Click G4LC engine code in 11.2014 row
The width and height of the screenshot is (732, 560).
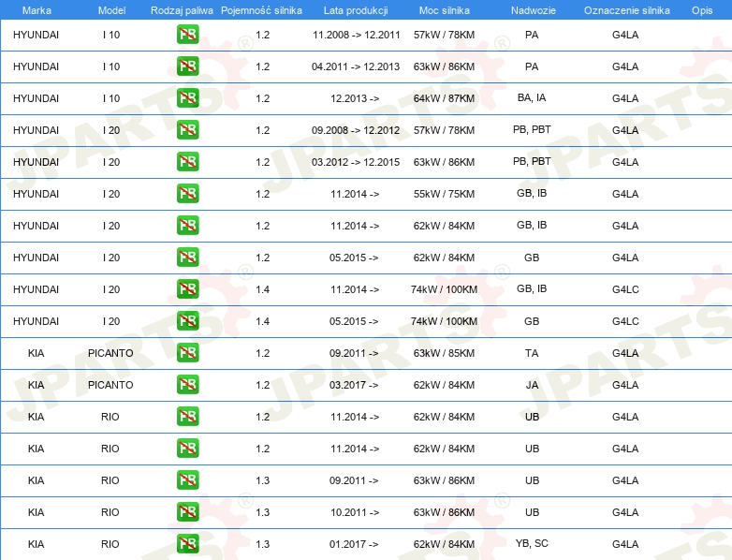625,289
